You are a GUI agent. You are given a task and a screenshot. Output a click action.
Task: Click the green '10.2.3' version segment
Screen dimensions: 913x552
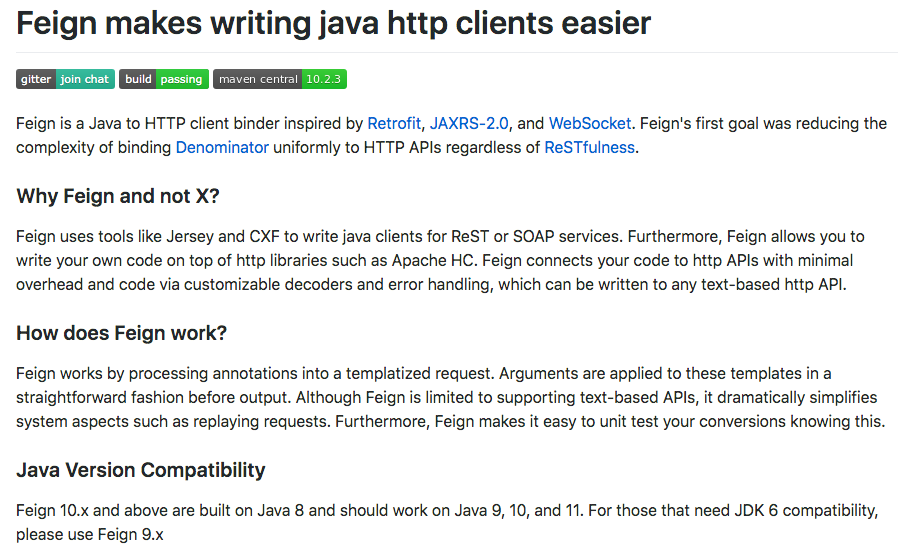(x=324, y=79)
